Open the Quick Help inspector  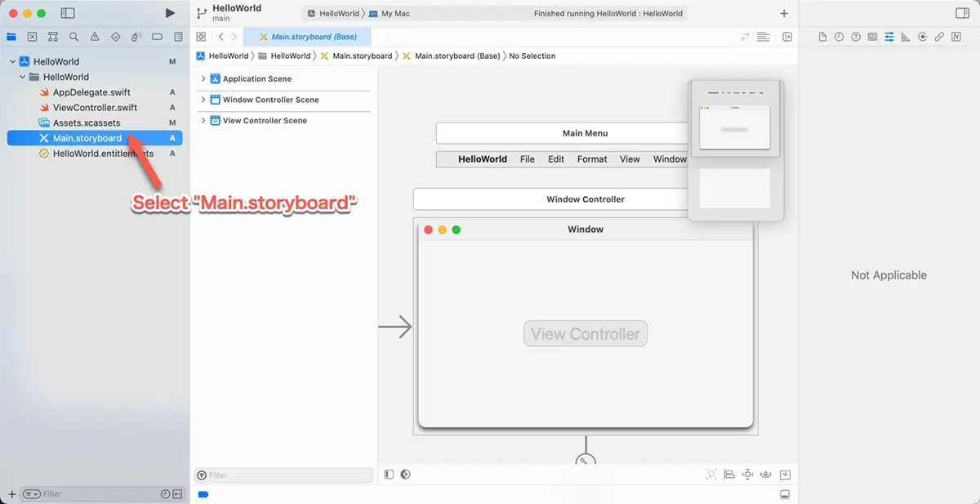tap(855, 37)
